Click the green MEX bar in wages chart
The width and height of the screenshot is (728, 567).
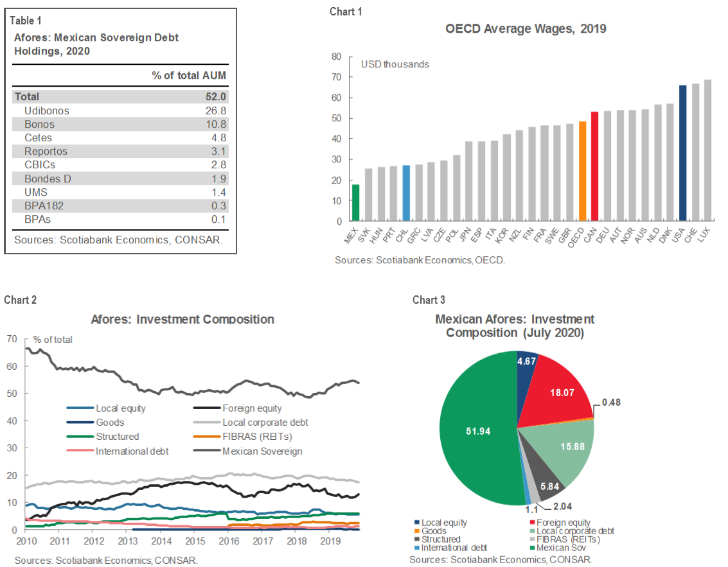pyautogui.click(x=355, y=203)
